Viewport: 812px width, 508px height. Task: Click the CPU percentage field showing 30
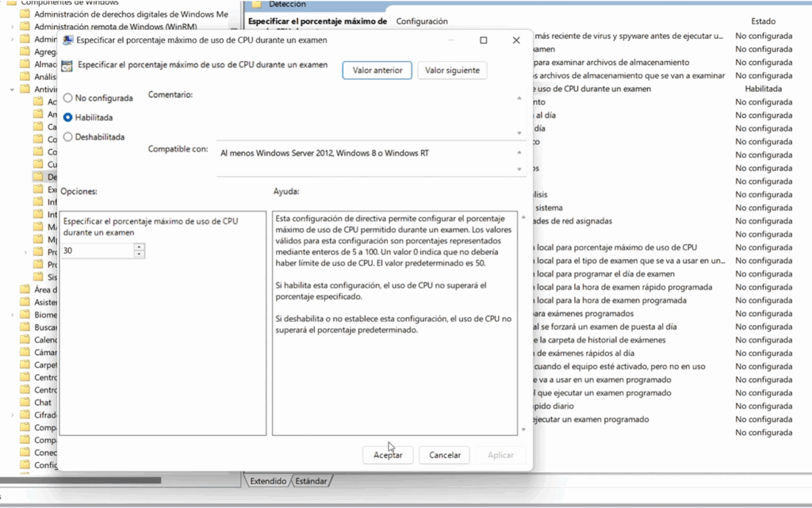98,250
